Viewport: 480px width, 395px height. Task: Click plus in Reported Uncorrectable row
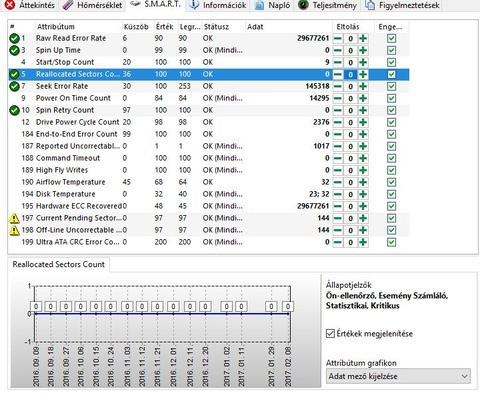pyautogui.click(x=363, y=146)
